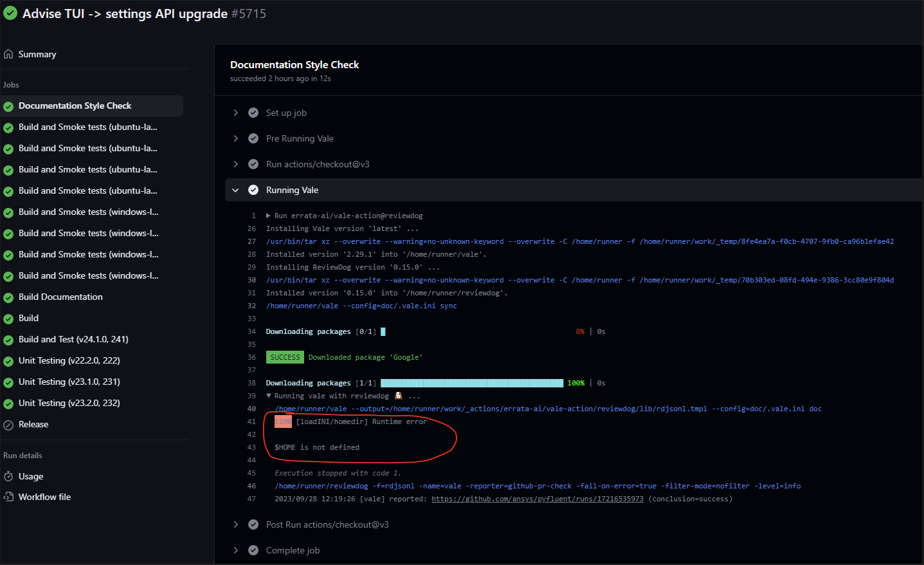Expand the Post Run actions/checkout@v3 step
Viewport: 924px width, 565px height.
click(235, 524)
